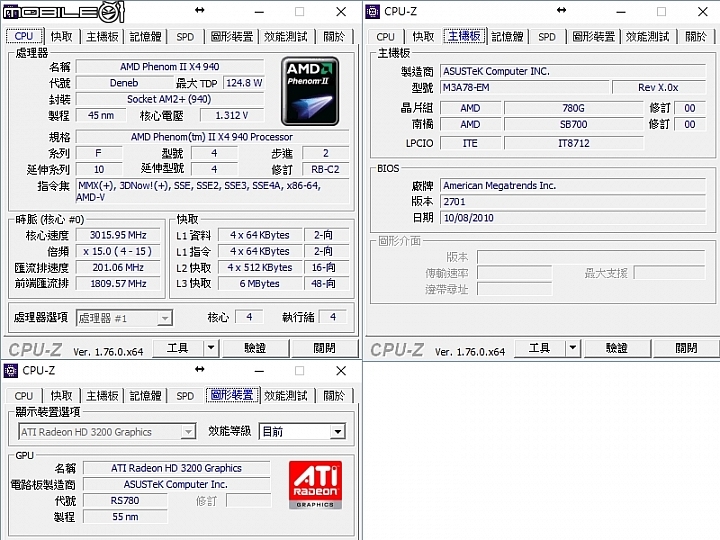This screenshot has height=540, width=720.
Task: Click the RS780 GPU code name value
Action: 125,501
